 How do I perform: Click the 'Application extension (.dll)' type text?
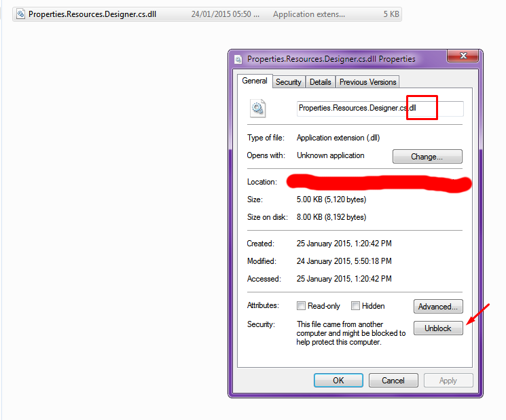[338, 138]
